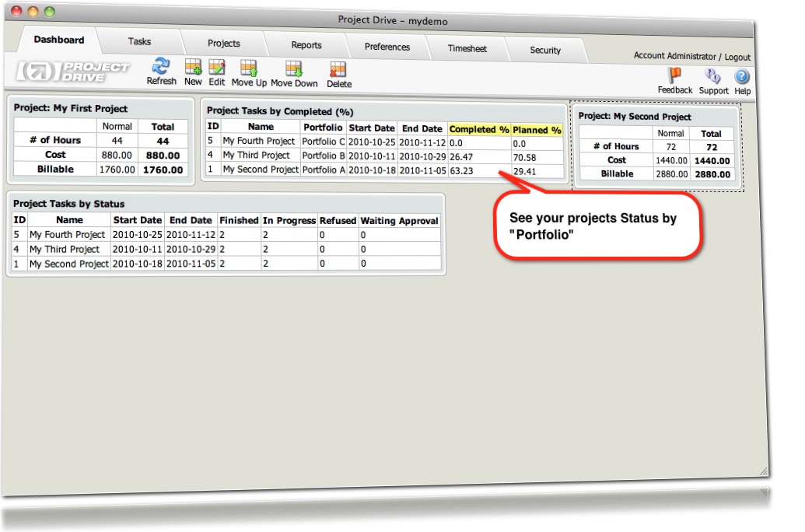805x532 pixels.
Task: Click the 1760.00 total billable value
Action: point(163,170)
